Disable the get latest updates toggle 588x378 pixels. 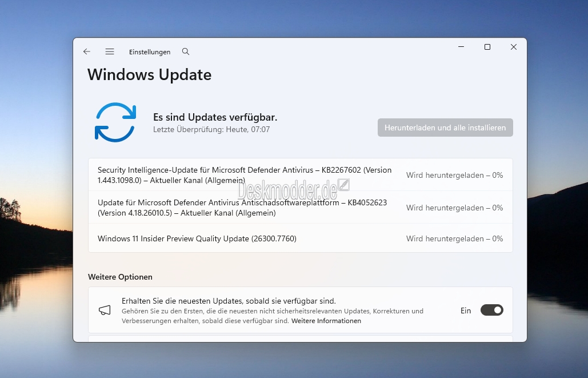tap(491, 311)
